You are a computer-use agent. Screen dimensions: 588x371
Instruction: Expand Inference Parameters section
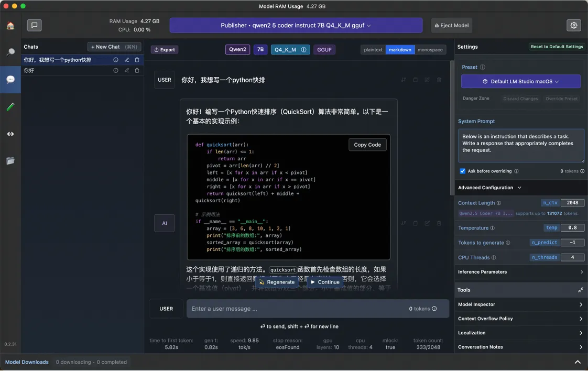520,272
